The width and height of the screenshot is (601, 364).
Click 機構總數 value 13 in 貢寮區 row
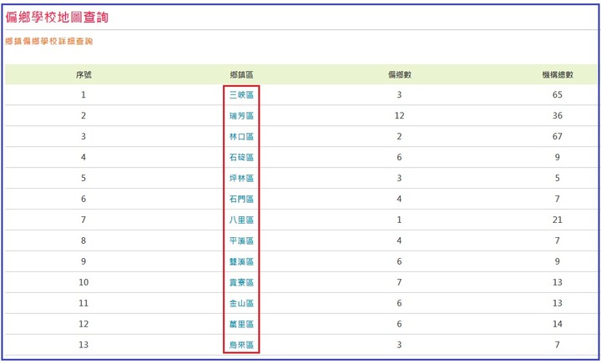tap(558, 282)
